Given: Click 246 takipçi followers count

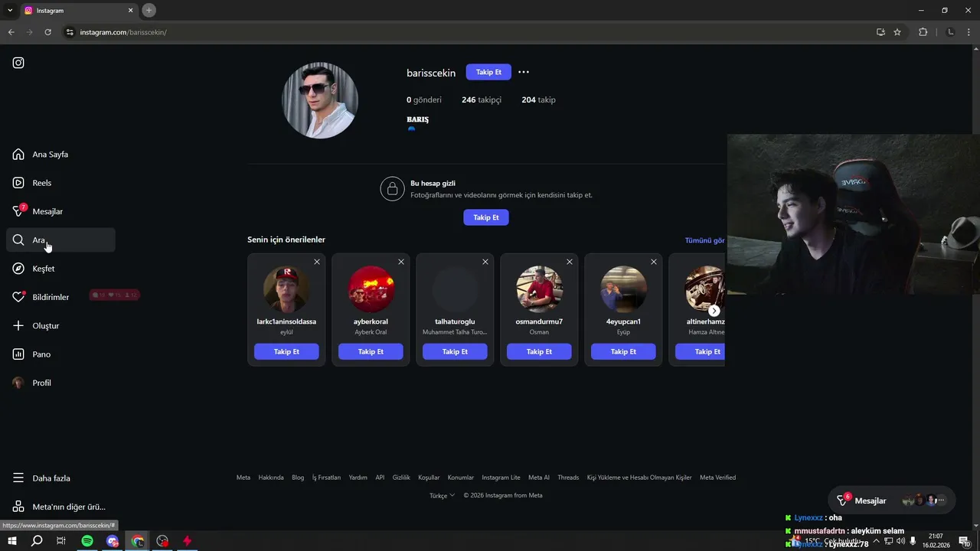Looking at the screenshot, I should (x=482, y=100).
